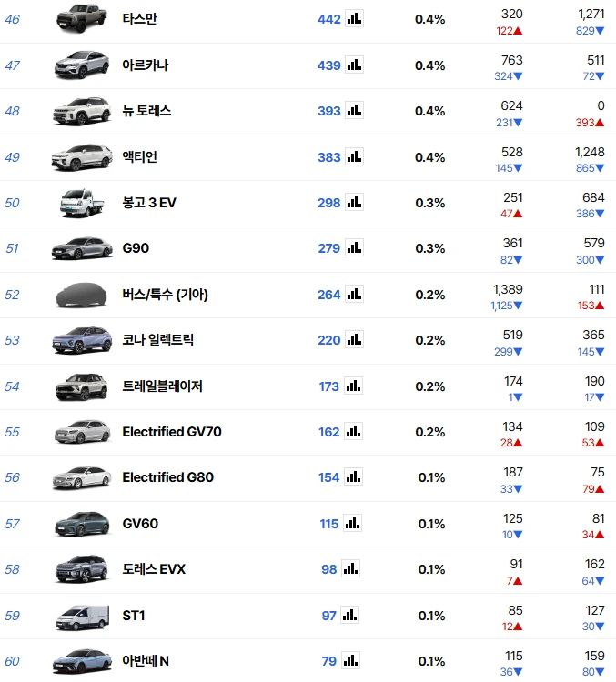Open the 트레일블레이저 model link
Viewport: 616px width, 682px height.
(x=162, y=386)
